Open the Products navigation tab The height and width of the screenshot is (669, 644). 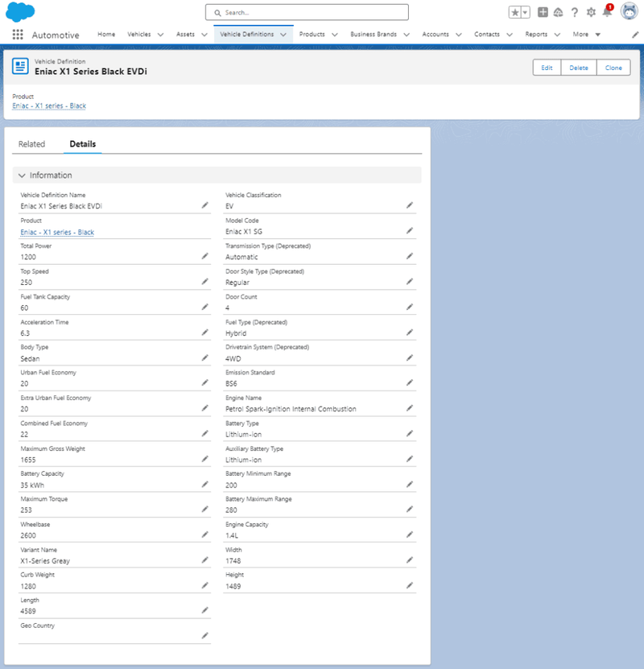point(312,34)
